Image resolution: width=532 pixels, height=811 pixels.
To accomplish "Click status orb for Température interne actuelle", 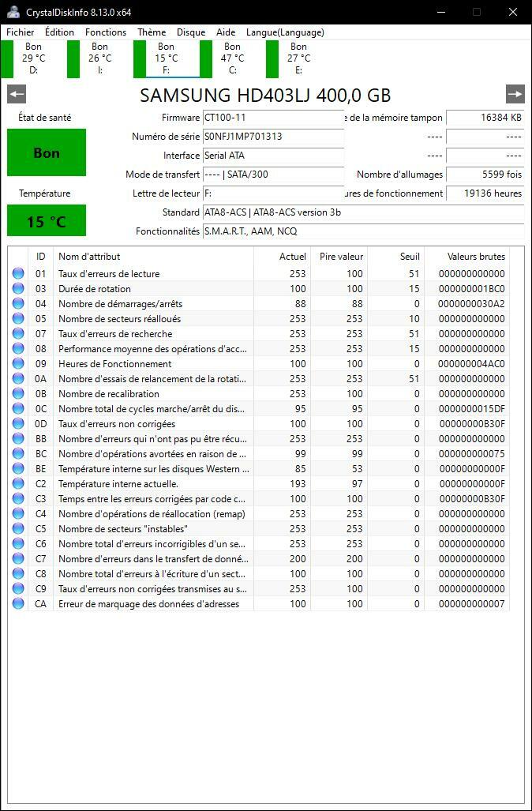I will tap(18, 483).
